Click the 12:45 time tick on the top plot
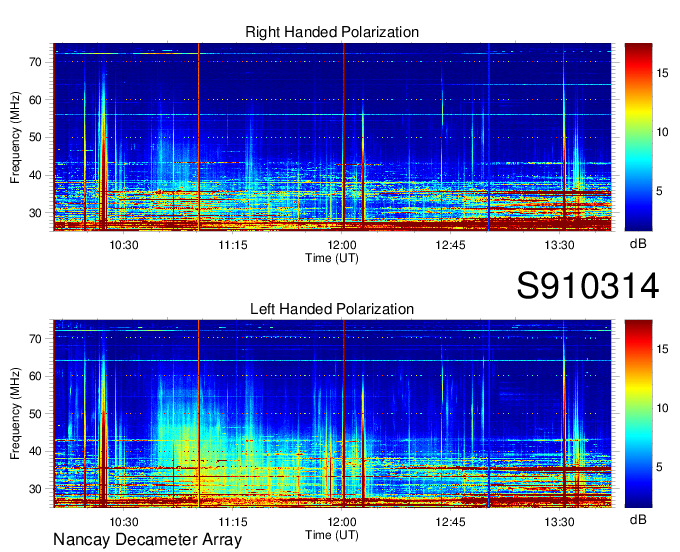The width and height of the screenshot is (680, 552). pos(451,245)
